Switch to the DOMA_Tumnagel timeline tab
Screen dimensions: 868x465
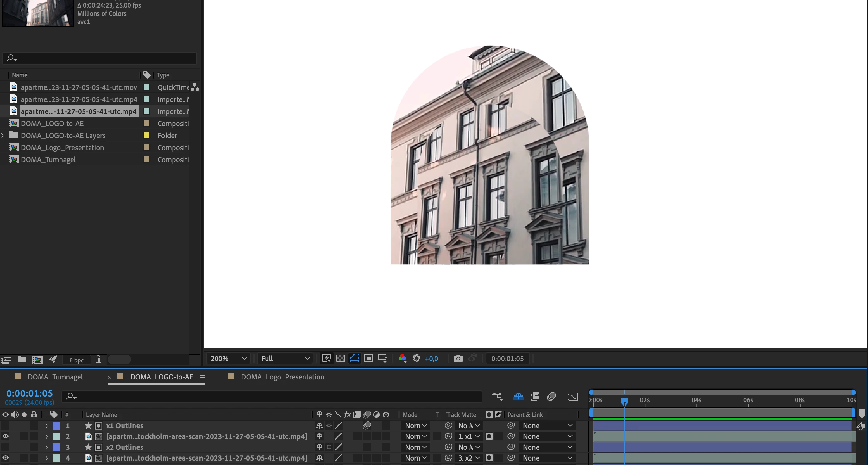pos(55,377)
